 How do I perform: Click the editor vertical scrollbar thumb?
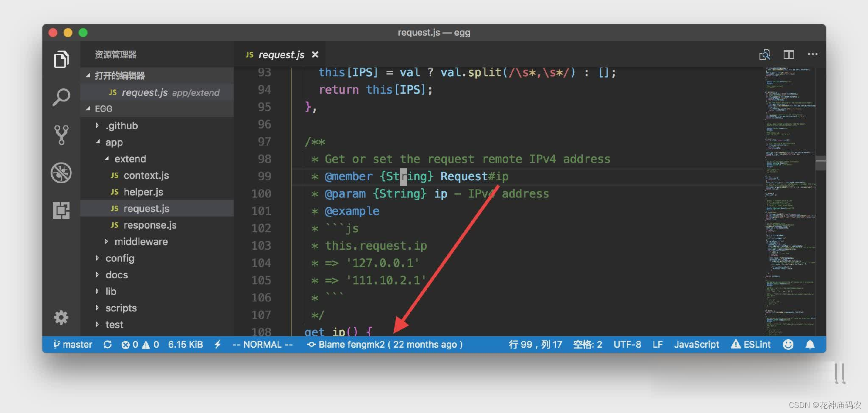tap(821, 162)
